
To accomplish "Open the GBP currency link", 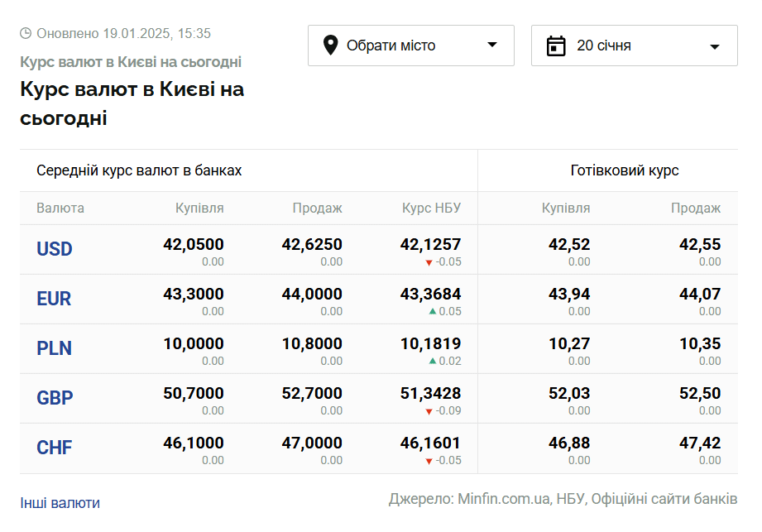I will click(x=55, y=397).
